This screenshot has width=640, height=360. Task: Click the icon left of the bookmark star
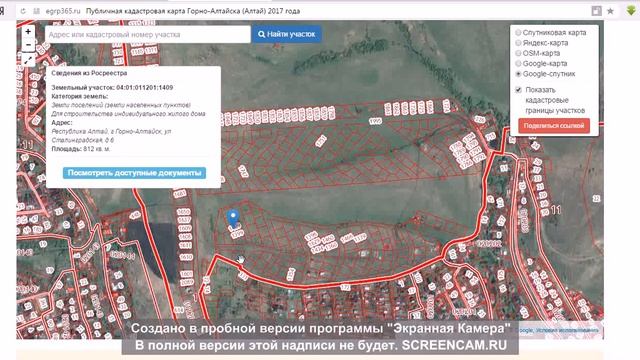(x=596, y=11)
